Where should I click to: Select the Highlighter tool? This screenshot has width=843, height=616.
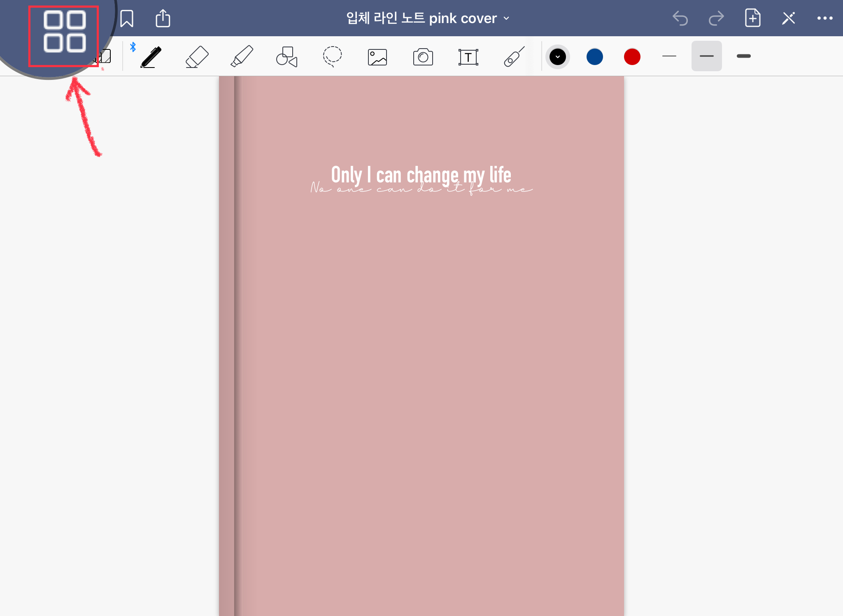(242, 57)
